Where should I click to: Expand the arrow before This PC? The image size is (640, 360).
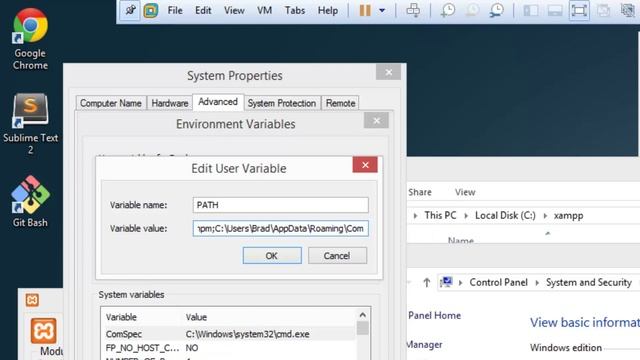(x=415, y=216)
